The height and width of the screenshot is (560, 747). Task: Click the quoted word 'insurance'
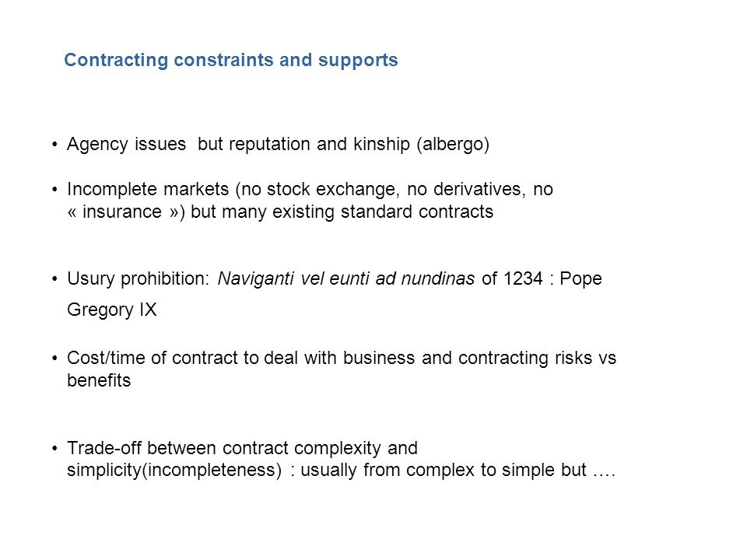click(x=122, y=212)
